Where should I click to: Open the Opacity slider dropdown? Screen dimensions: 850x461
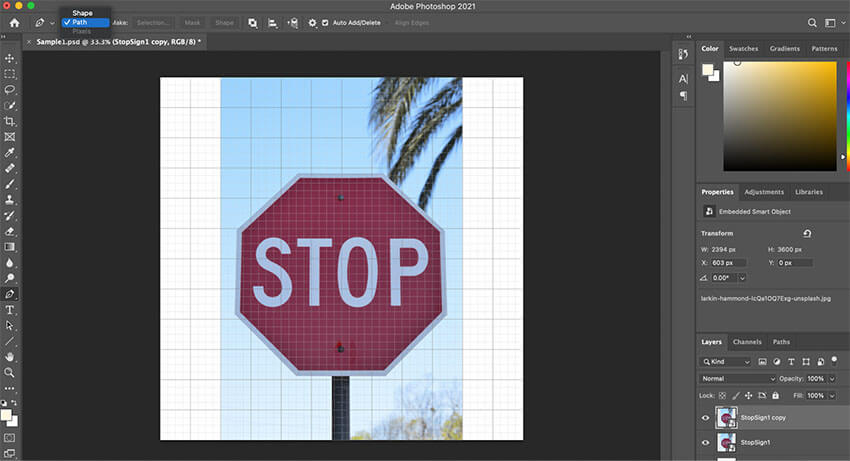832,379
